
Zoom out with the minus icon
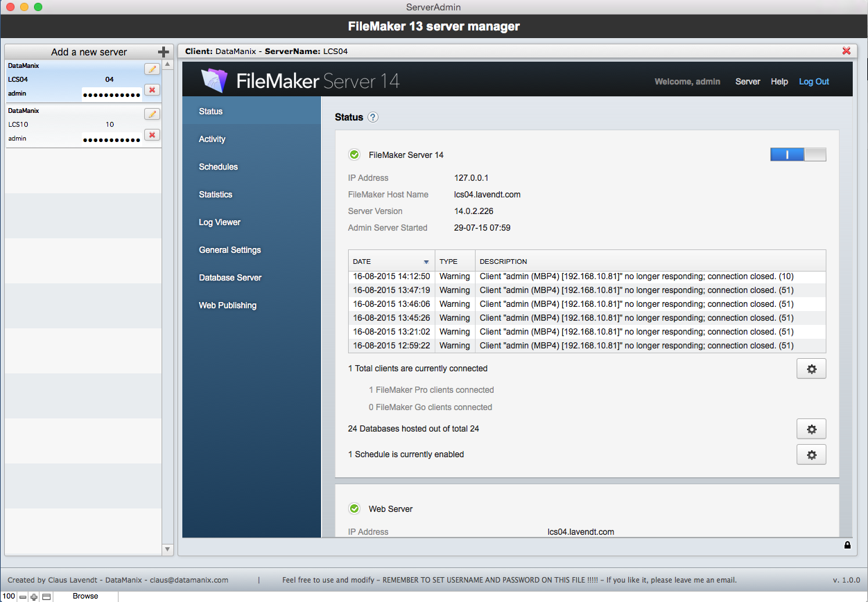pos(23,596)
